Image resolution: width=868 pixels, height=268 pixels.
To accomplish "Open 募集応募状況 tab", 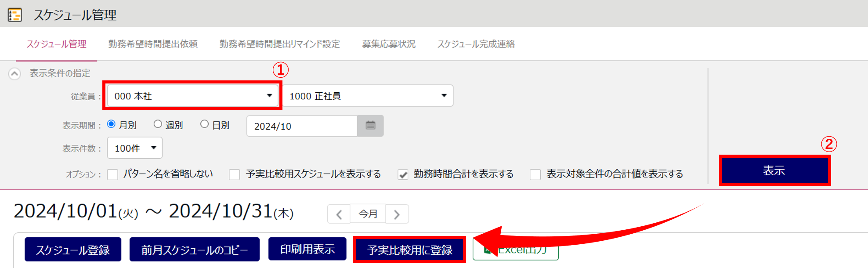I will point(389,44).
